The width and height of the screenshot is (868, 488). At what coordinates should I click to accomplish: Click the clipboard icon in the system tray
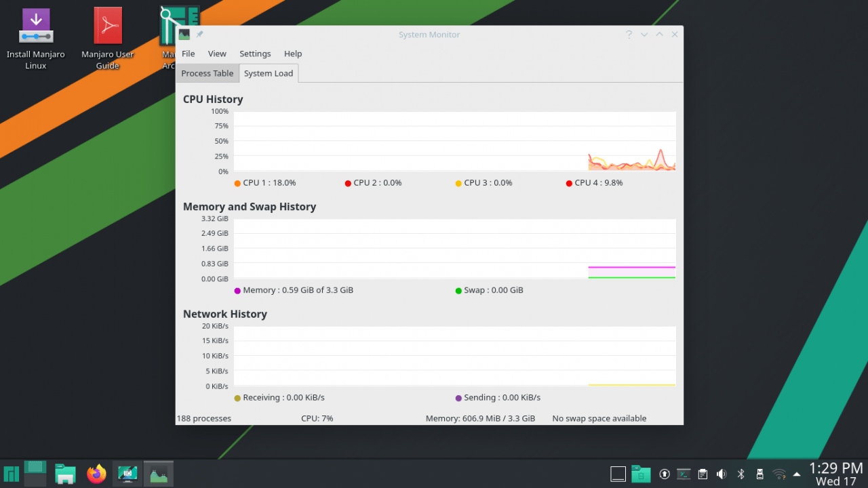702,474
